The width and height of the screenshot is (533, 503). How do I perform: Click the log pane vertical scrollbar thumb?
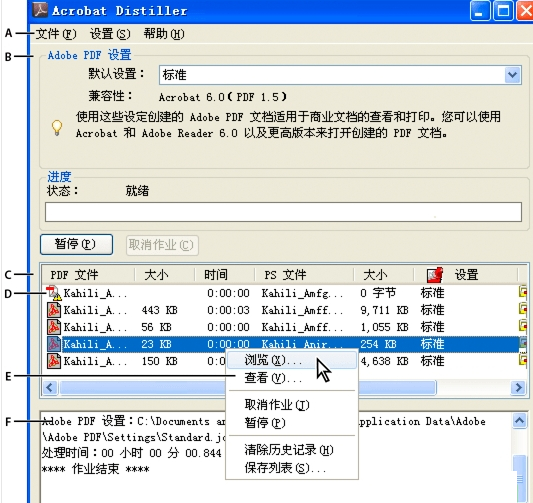[x=520, y=479]
